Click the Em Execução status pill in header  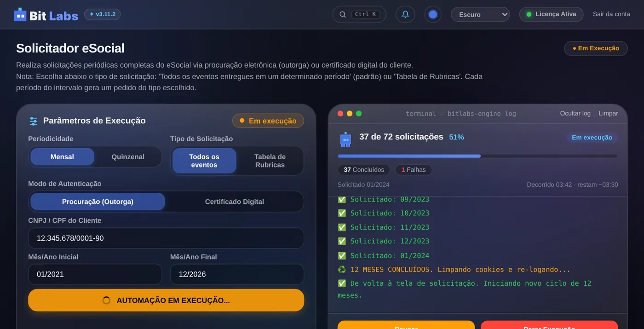(x=596, y=48)
